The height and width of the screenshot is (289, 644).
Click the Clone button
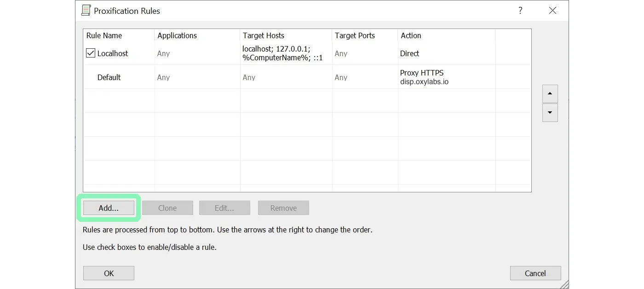[167, 208]
